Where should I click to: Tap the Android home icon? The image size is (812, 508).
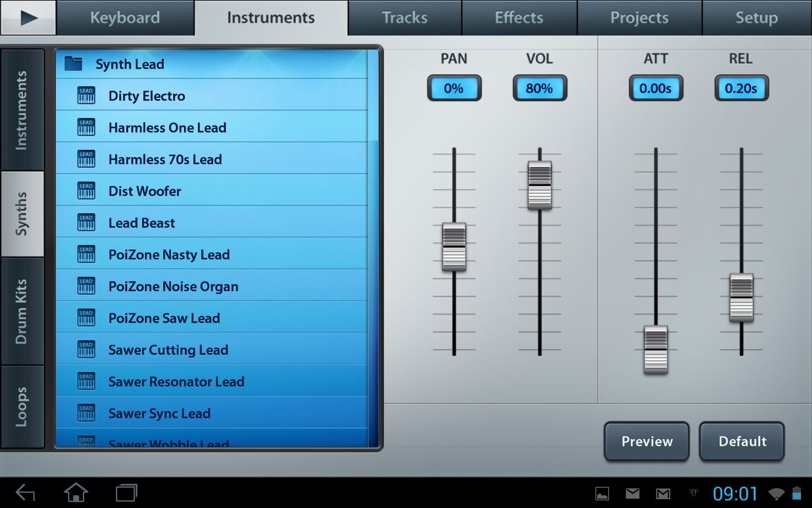pos(76,493)
